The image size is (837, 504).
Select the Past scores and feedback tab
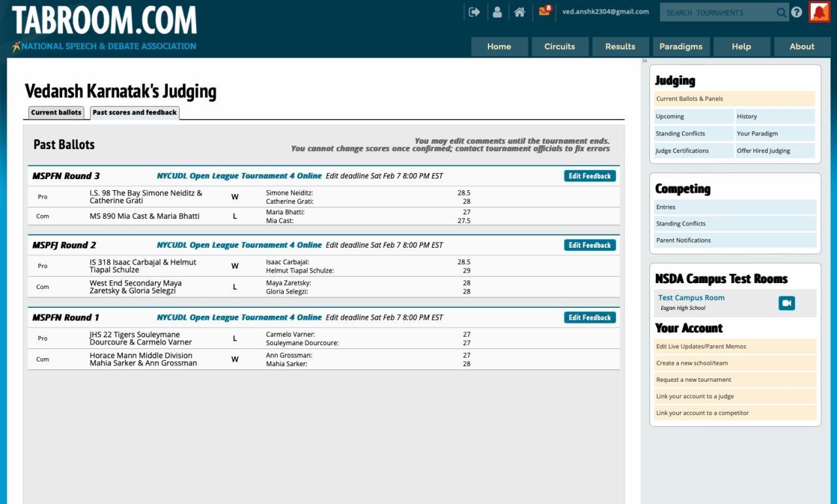pos(135,112)
